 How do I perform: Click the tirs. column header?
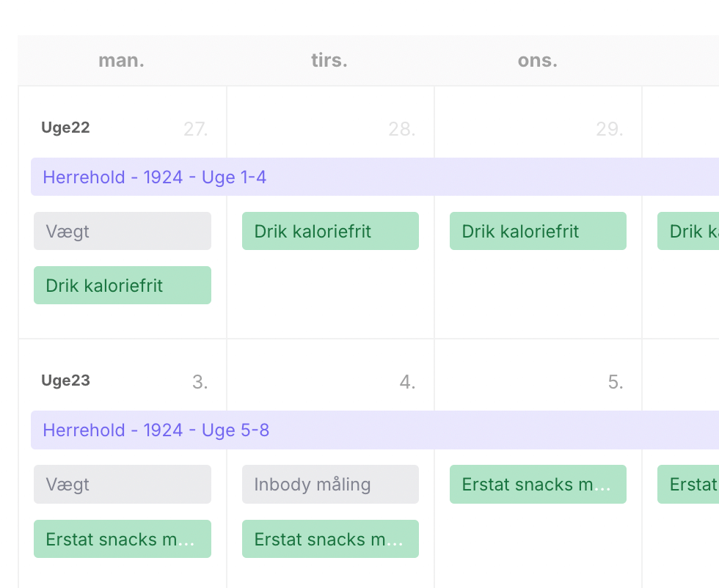click(x=329, y=61)
